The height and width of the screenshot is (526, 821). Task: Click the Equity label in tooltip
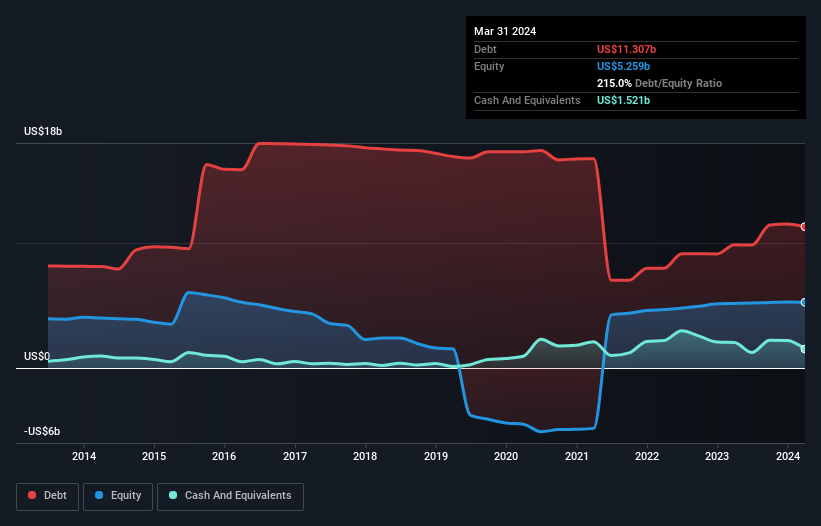click(489, 66)
